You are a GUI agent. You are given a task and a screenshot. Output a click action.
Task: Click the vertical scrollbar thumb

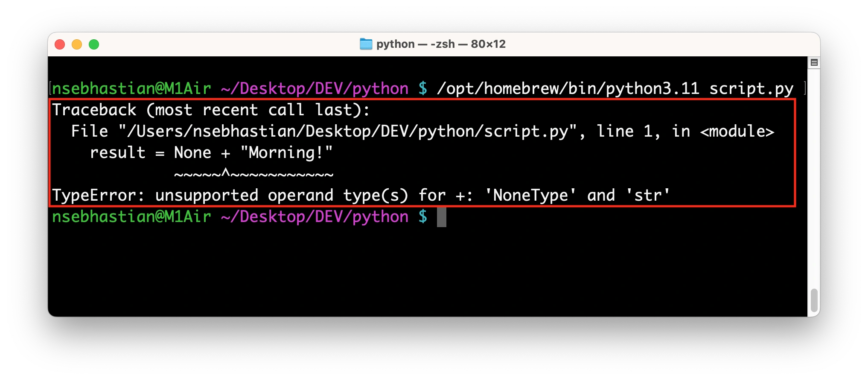pyautogui.click(x=814, y=300)
